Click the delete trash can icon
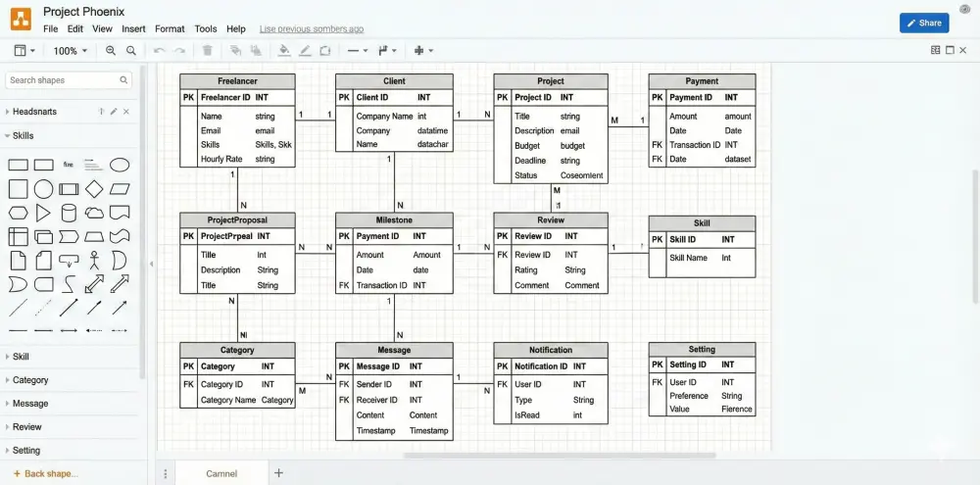The width and height of the screenshot is (980, 485). point(208,51)
